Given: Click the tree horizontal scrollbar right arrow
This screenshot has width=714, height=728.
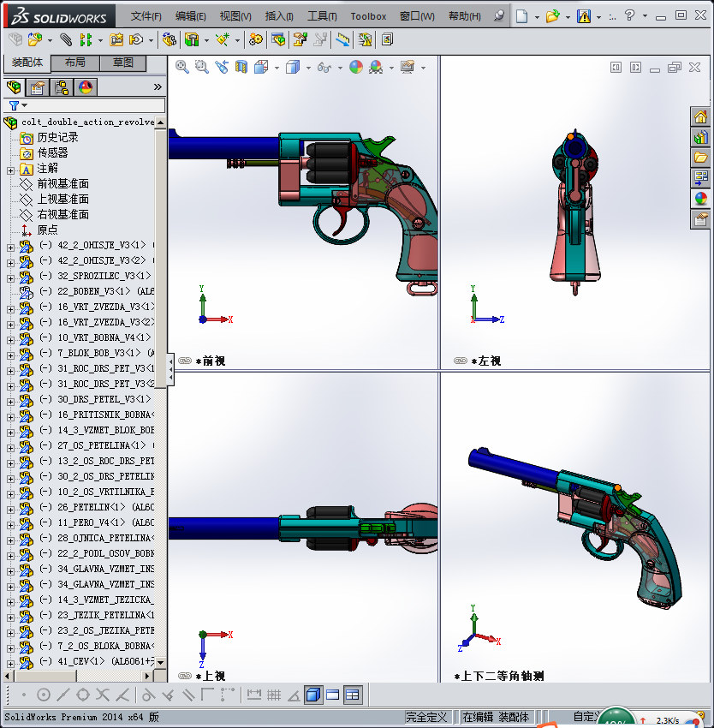Looking at the screenshot, I should click(147, 676).
